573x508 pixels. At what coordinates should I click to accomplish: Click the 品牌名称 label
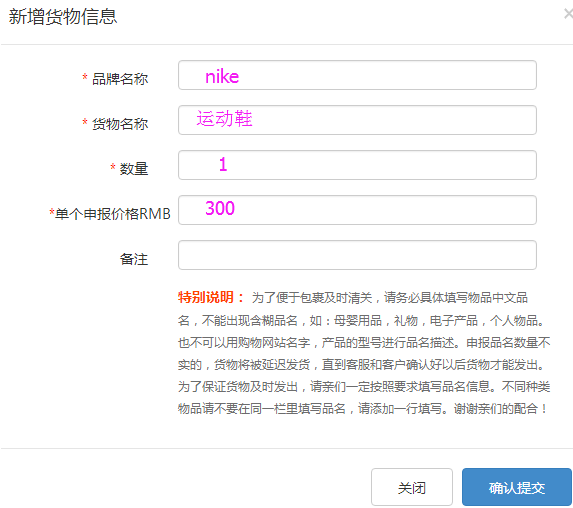[120, 79]
